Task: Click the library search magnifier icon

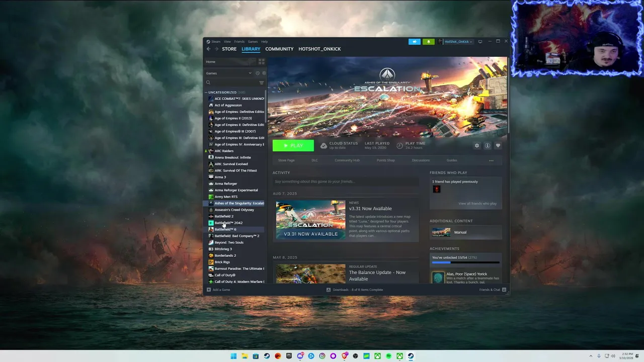Action: [x=208, y=82]
